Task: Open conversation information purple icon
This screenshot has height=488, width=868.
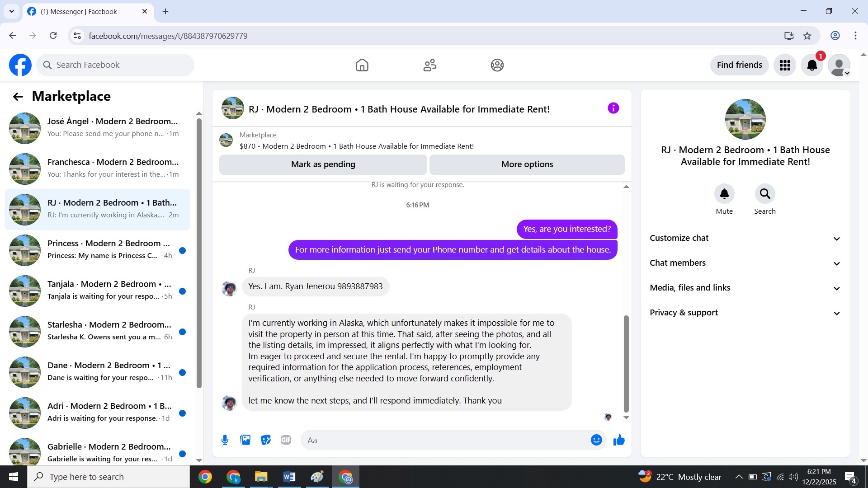Action: pyautogui.click(x=613, y=108)
